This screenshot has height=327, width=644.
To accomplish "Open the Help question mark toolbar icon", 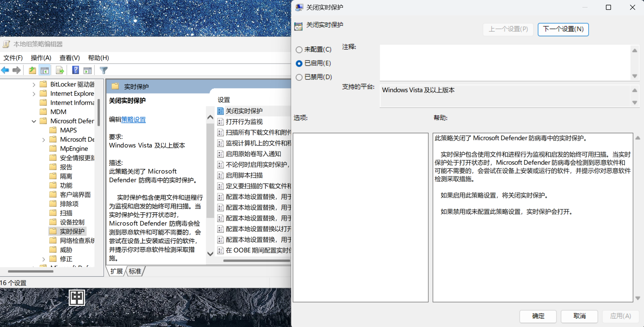I will [76, 70].
